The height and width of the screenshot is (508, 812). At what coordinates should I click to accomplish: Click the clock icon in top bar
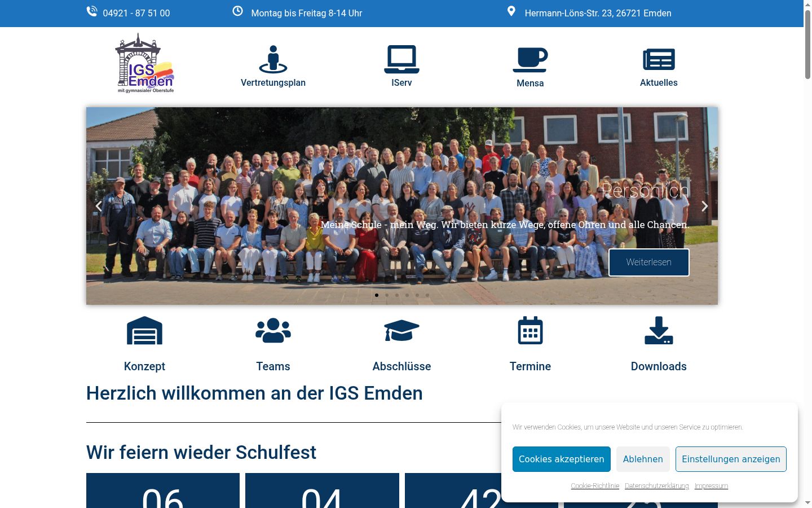pyautogui.click(x=238, y=11)
